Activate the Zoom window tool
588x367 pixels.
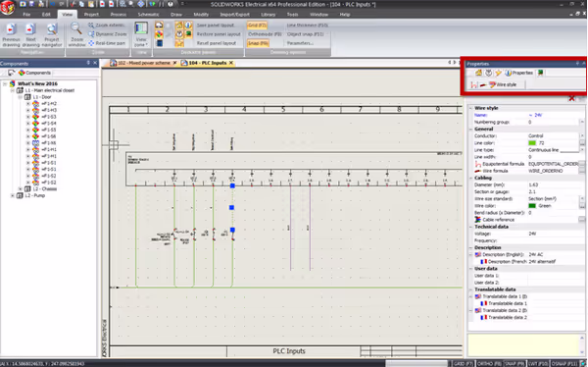pos(76,35)
